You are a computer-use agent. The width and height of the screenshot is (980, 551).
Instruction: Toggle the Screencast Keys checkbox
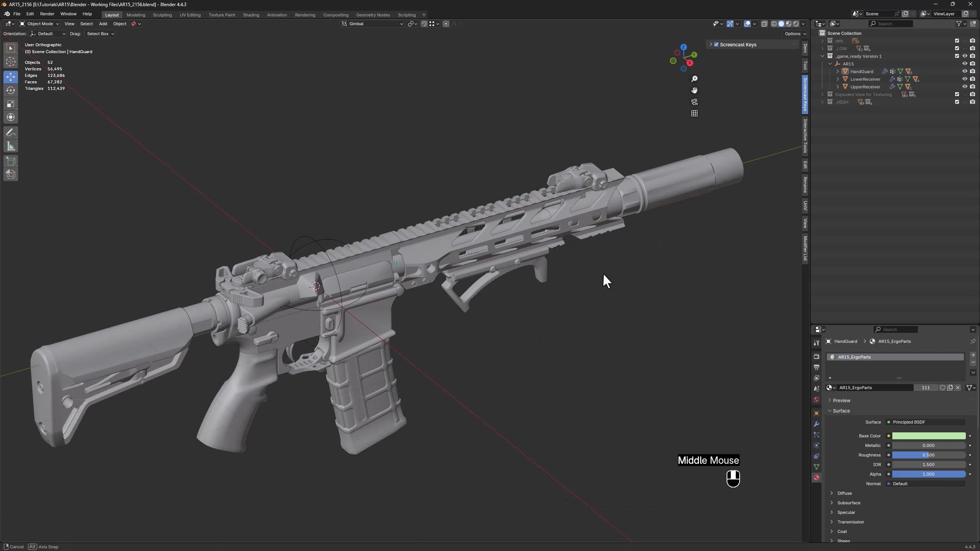tap(716, 44)
